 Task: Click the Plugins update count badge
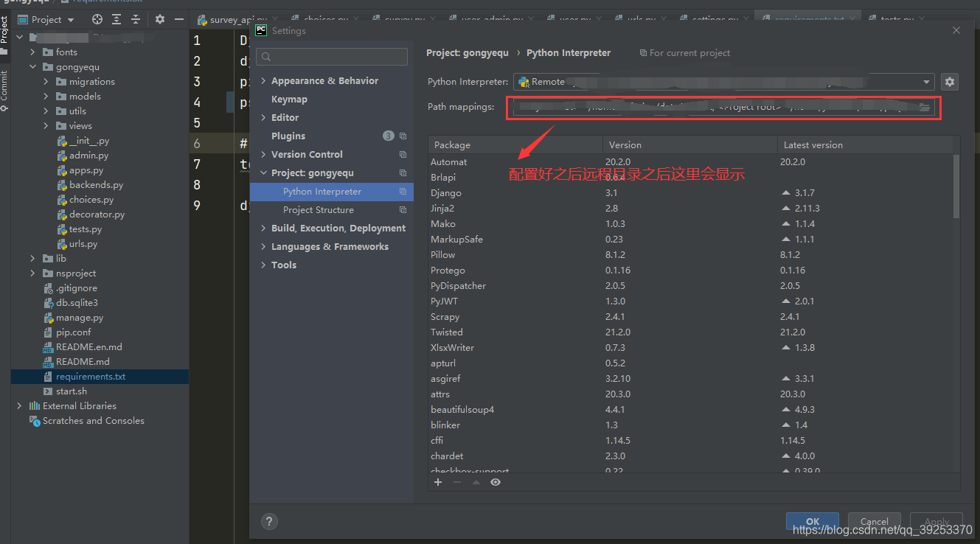[x=389, y=136]
